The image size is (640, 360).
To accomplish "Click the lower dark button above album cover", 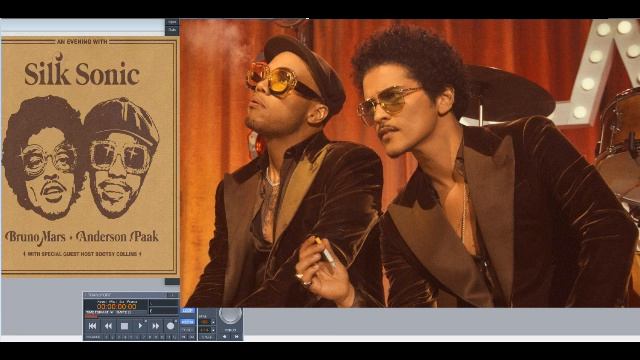I will click(172, 30).
